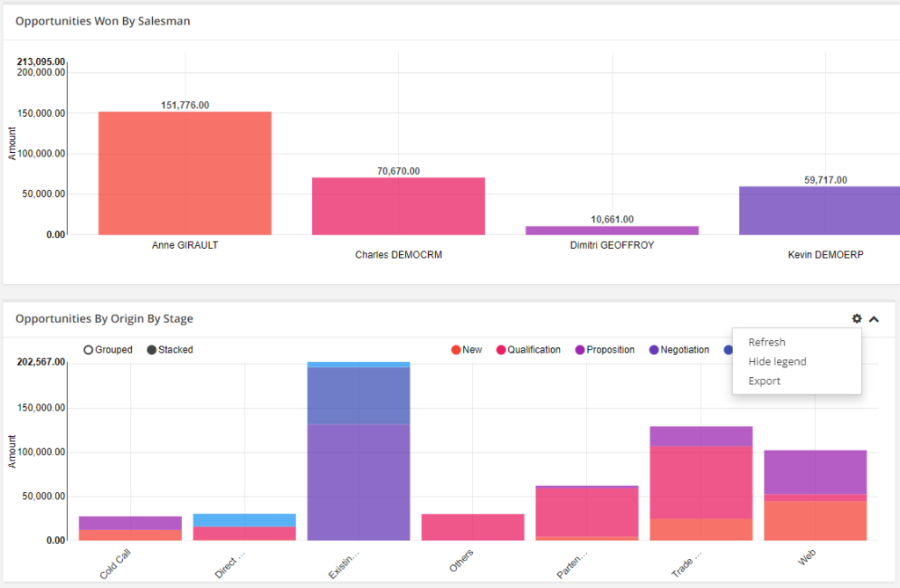Click the Opportunities Won By Salesman title

pyautogui.click(x=104, y=20)
